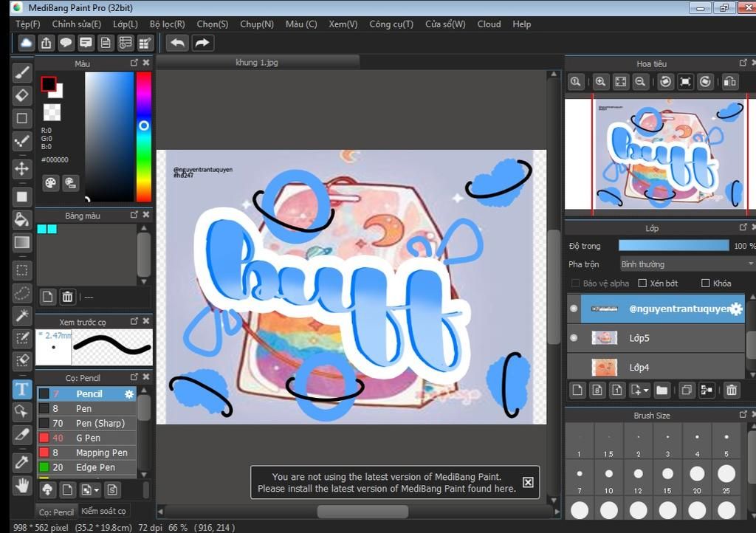The height and width of the screenshot is (533, 756).
Task: Undock the Màu color panel
Action: click(x=134, y=63)
